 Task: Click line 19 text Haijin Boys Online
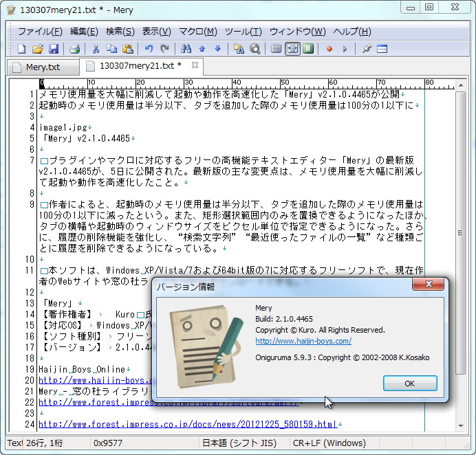(x=82, y=370)
